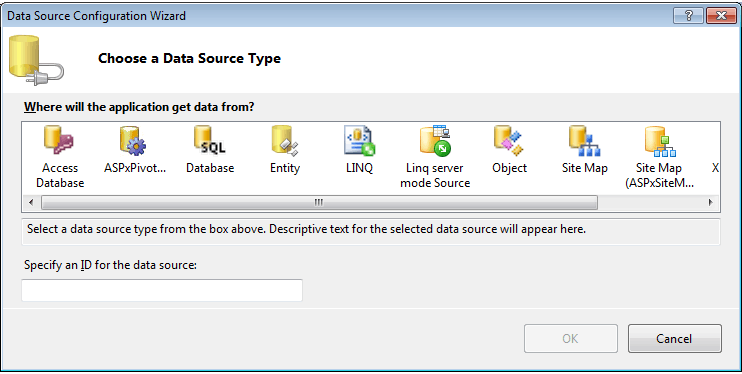Click the data source ID text field

click(162, 290)
